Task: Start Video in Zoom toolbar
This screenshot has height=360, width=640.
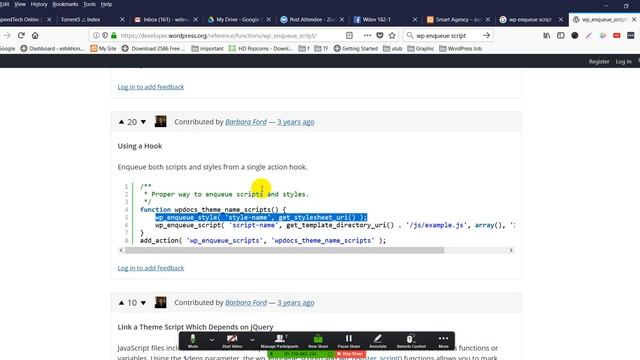Action: pos(232,341)
